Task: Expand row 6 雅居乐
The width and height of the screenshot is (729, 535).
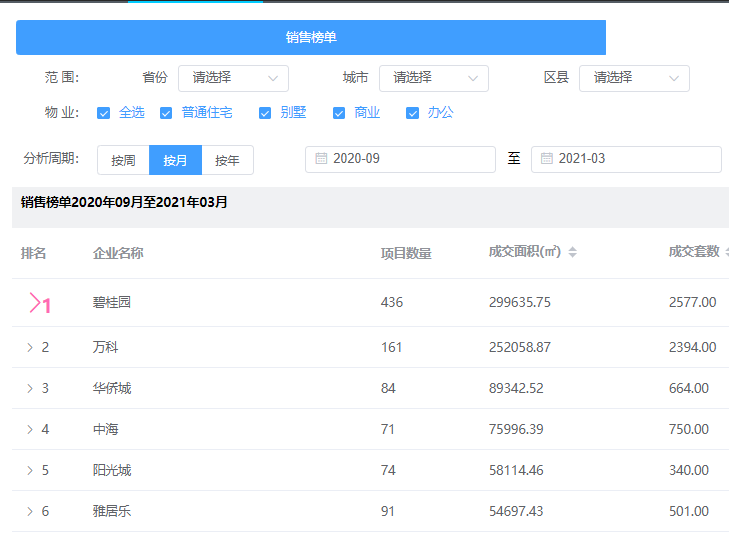Action: click(x=30, y=511)
